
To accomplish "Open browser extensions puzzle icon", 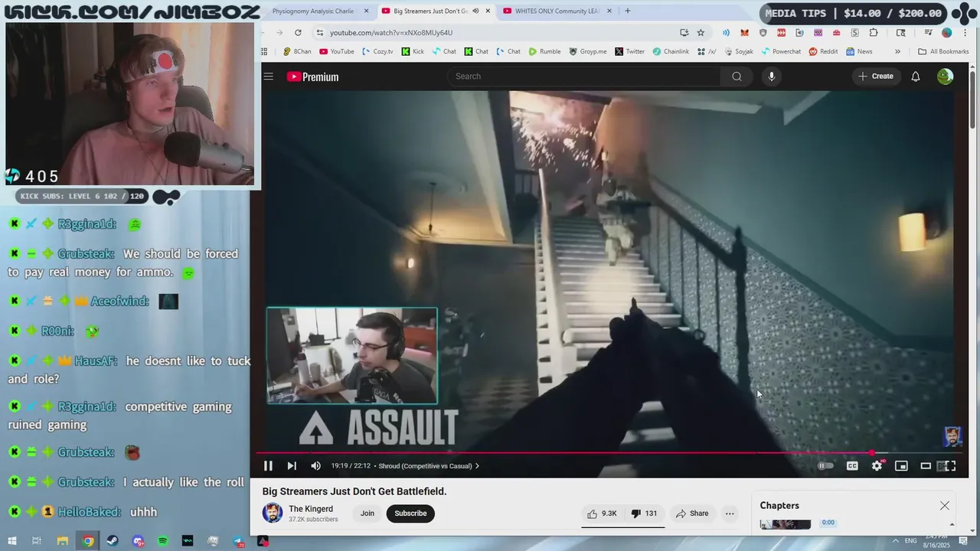I will point(874,32).
